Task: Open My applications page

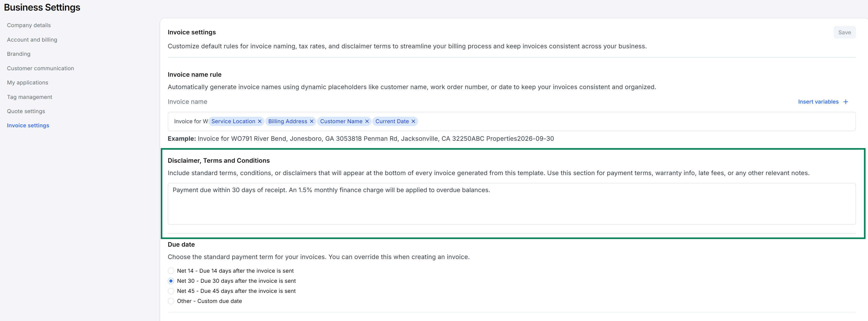Action: [28, 83]
